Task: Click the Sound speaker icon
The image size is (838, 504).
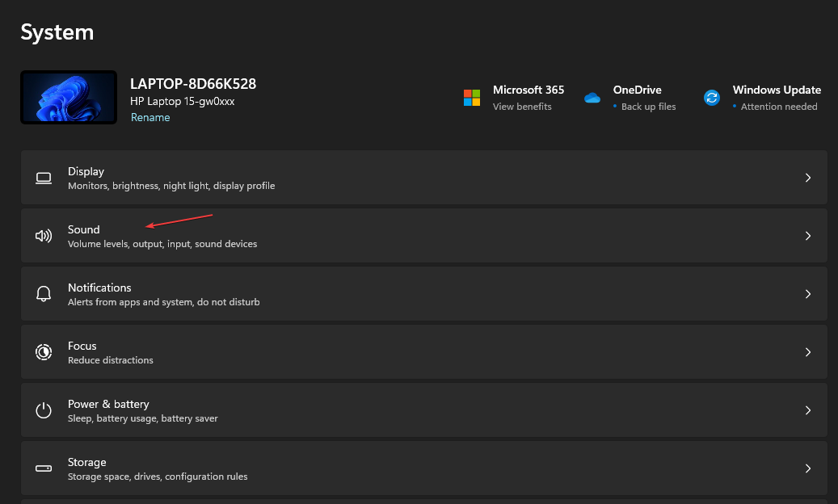Action: [x=44, y=236]
